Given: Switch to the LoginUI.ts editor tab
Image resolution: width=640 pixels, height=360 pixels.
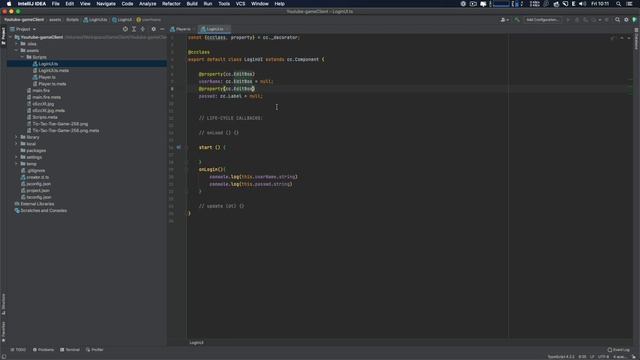Looking at the screenshot, I should pyautogui.click(x=215, y=29).
